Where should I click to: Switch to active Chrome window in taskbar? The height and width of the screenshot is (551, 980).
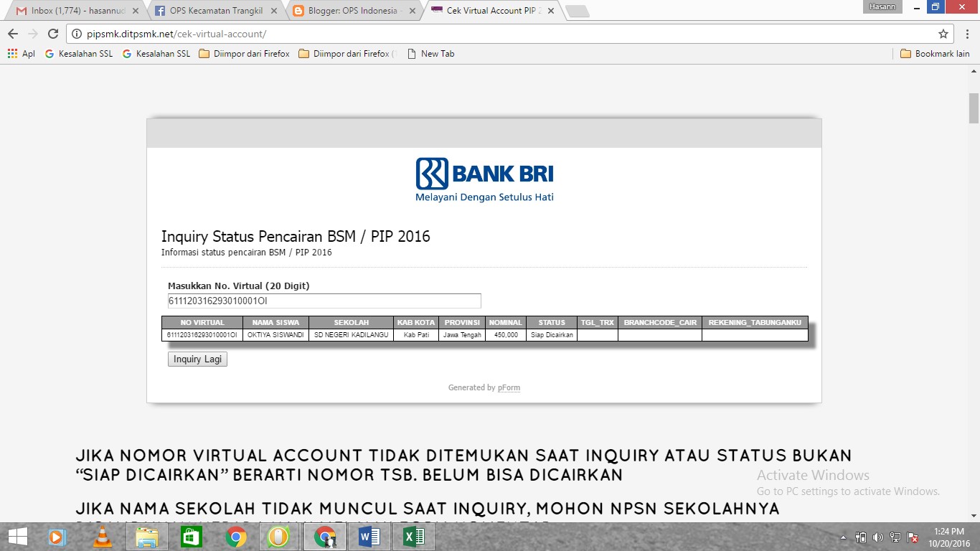325,536
